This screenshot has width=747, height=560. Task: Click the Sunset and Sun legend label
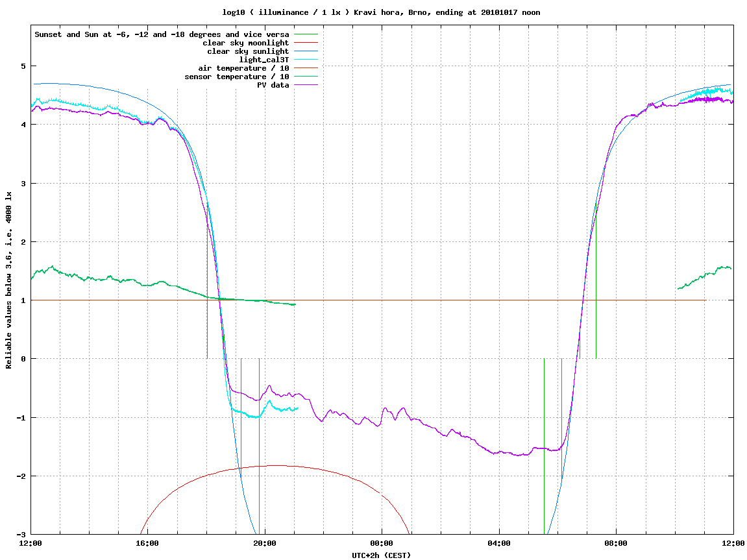coord(162,34)
